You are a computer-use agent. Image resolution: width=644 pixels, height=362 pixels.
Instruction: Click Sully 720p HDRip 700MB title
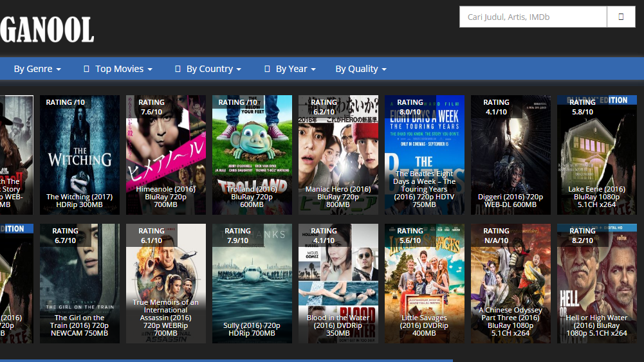252,329
